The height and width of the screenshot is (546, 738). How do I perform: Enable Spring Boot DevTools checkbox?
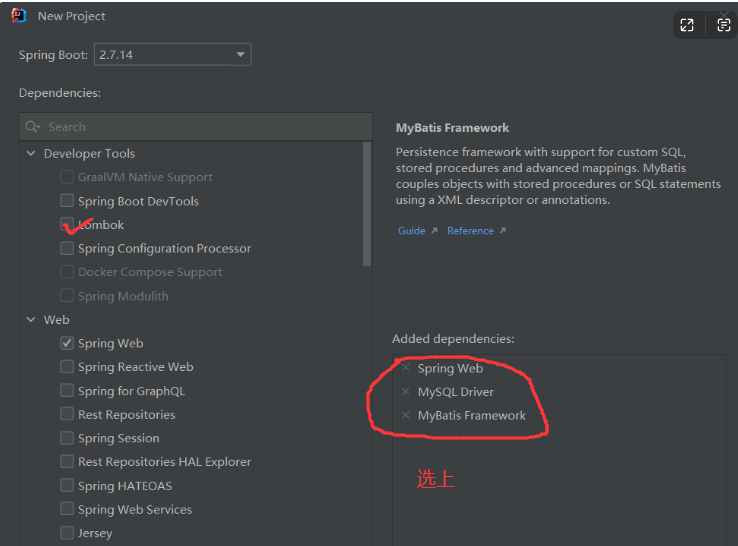click(67, 201)
